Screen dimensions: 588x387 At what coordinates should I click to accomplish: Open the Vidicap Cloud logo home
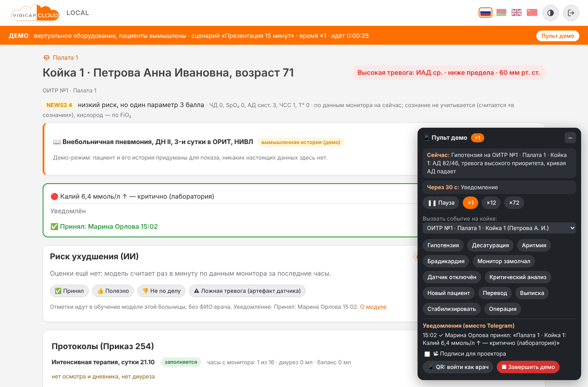35,13
